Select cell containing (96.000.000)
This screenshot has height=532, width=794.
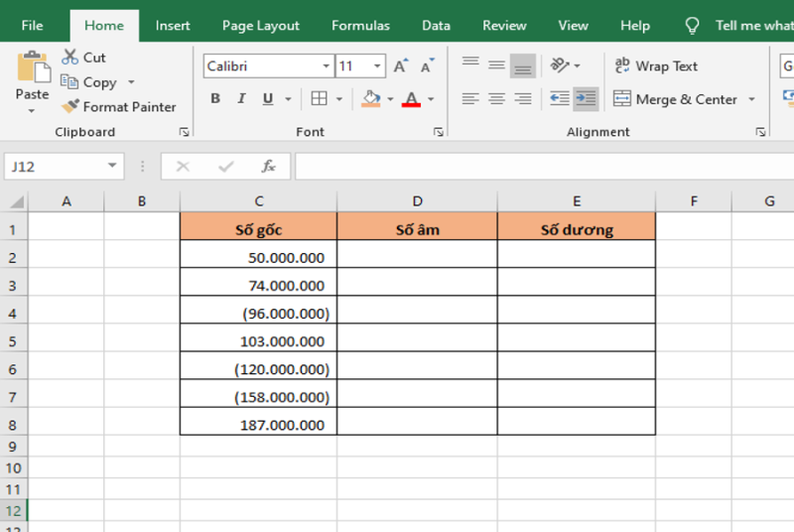(x=259, y=311)
